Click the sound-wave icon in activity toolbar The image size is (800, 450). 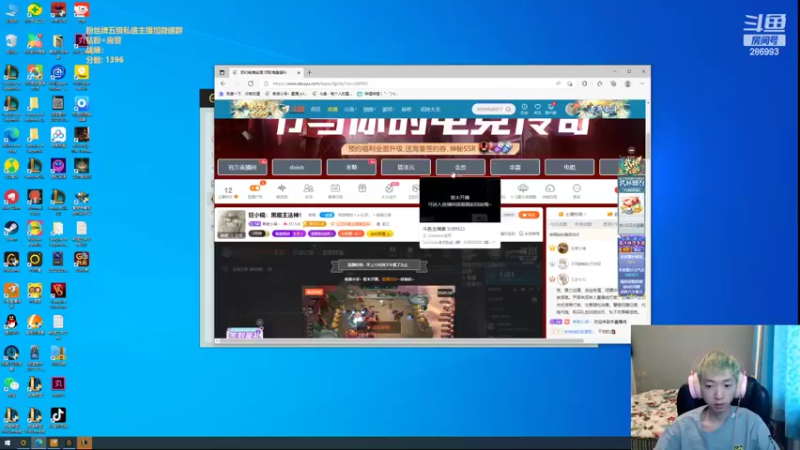tap(282, 190)
